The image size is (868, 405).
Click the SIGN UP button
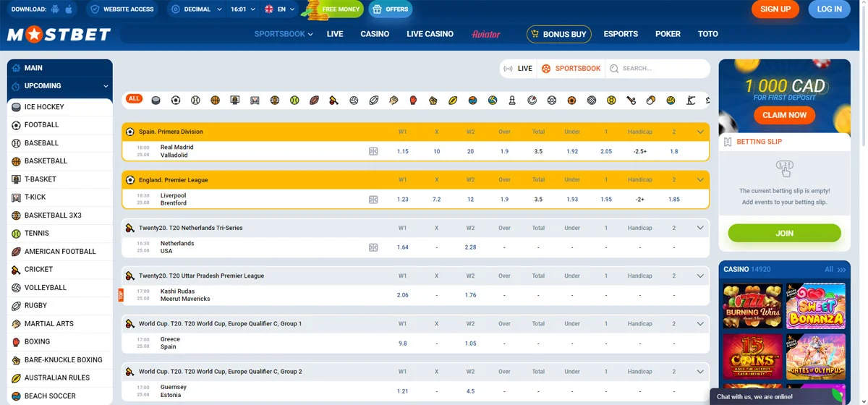(775, 9)
